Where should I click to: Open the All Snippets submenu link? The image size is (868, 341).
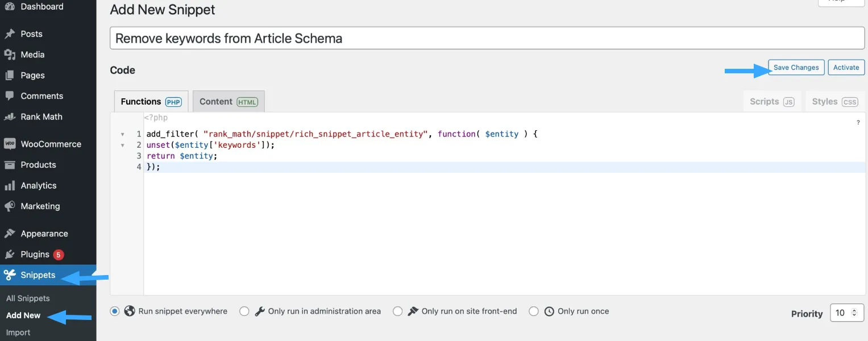coord(28,298)
